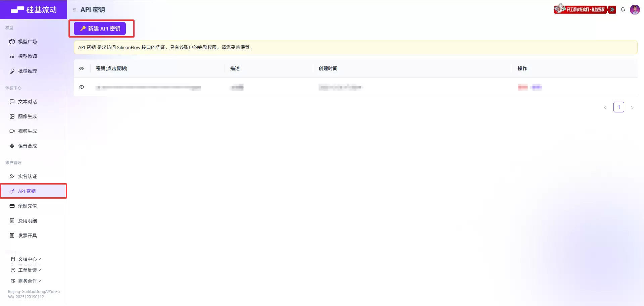
Task: Click the SiliconFlow logo
Action: [x=34, y=10]
